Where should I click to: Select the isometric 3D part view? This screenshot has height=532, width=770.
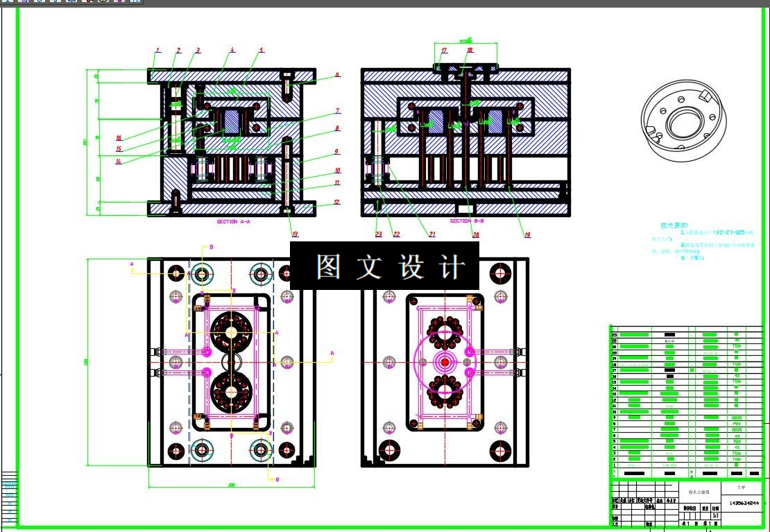pyautogui.click(x=683, y=121)
